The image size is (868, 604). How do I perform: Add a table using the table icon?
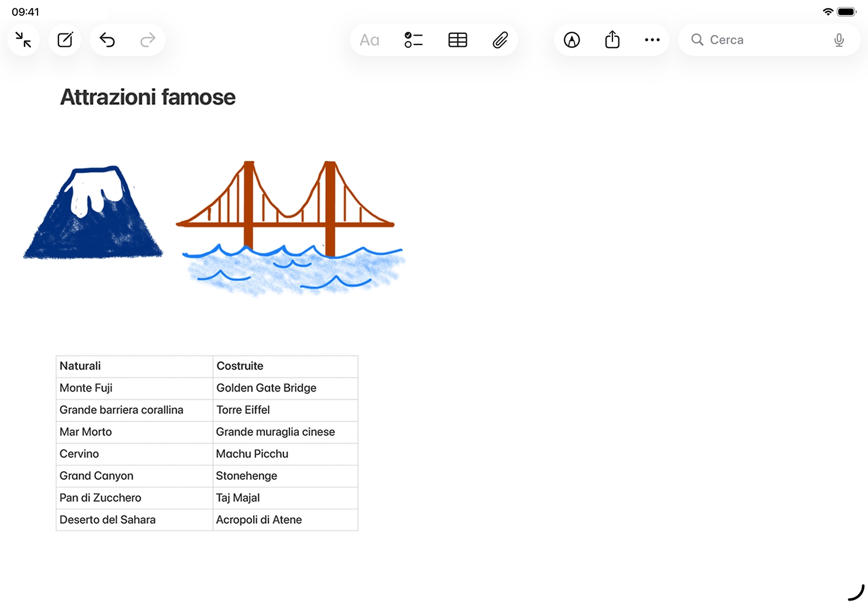457,40
